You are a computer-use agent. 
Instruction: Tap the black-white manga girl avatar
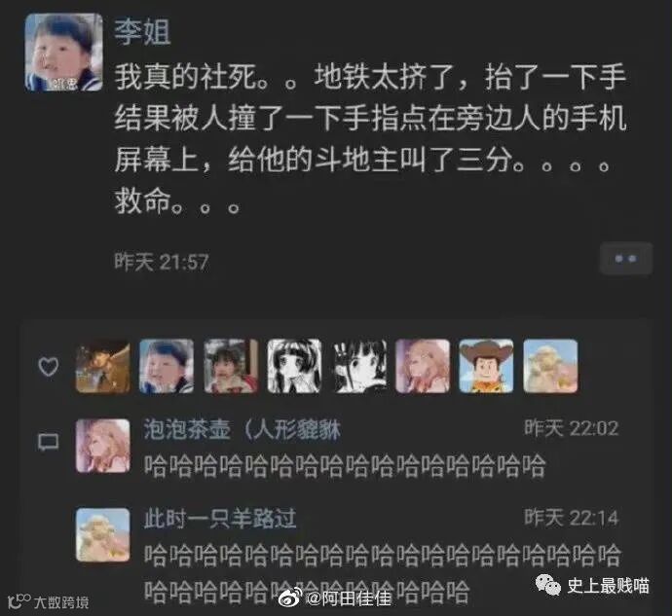point(294,366)
